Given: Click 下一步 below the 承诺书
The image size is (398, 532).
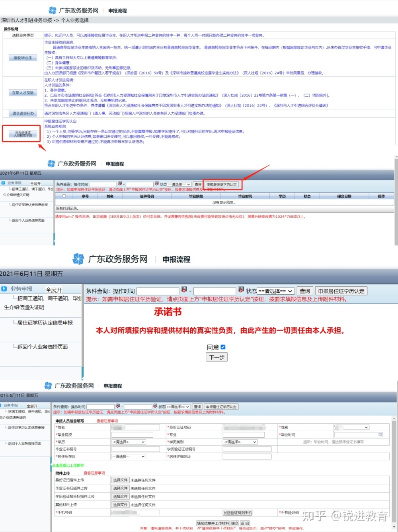Looking at the screenshot, I should [x=217, y=357].
